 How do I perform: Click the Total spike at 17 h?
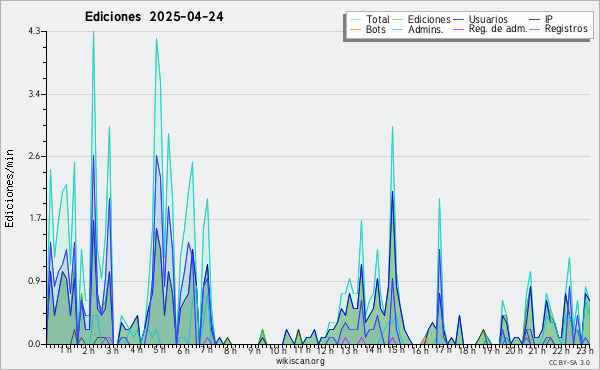440,199
